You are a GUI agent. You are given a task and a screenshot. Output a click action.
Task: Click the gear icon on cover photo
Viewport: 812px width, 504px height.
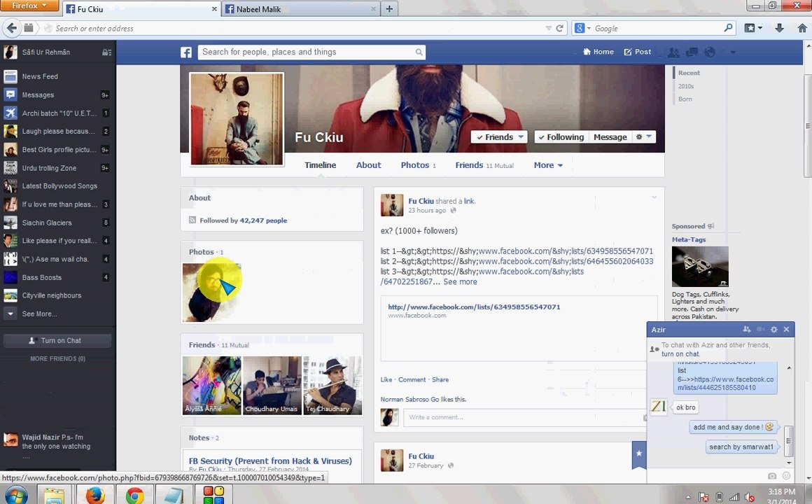point(644,136)
